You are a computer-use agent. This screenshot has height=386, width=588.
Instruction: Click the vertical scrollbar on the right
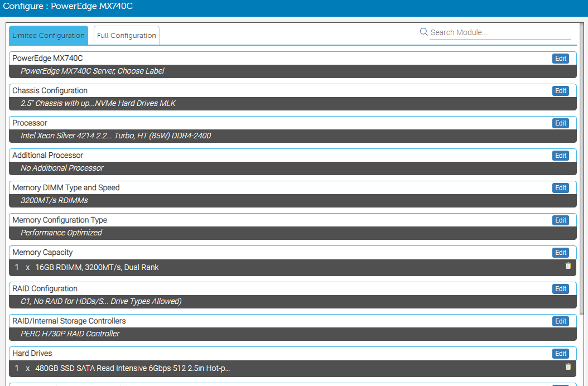click(x=582, y=167)
